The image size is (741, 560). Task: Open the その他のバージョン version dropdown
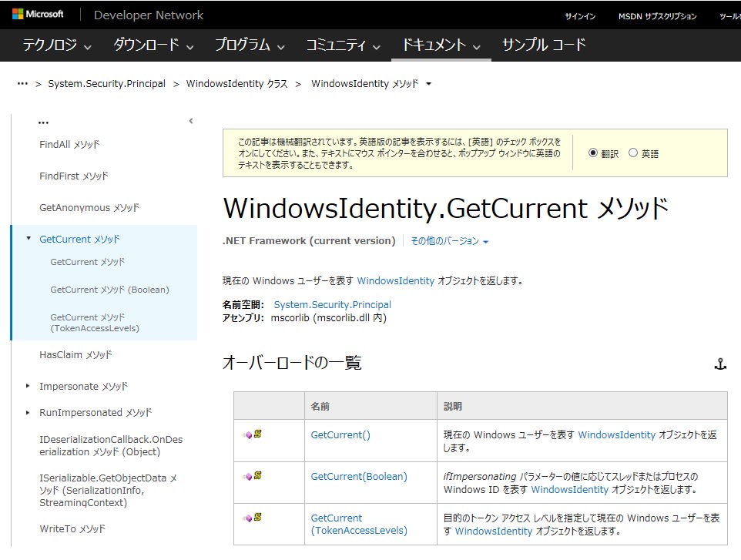449,241
